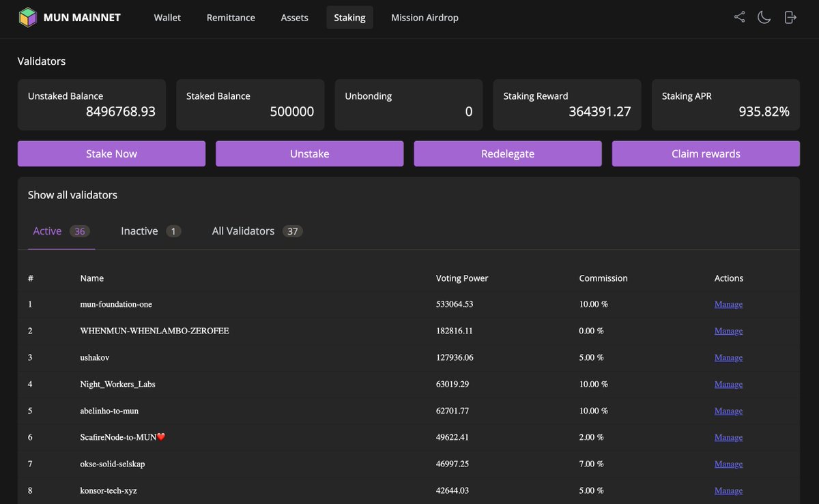
Task: Click the logout icon
Action: (x=790, y=17)
